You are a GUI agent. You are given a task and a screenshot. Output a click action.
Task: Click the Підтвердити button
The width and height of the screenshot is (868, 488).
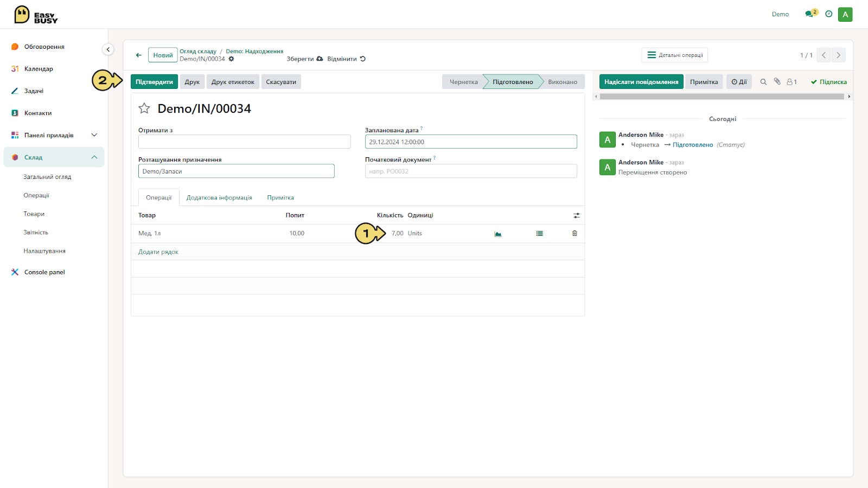click(x=154, y=82)
